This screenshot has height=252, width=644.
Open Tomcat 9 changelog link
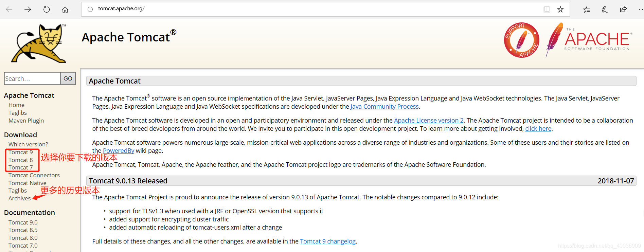click(x=328, y=241)
